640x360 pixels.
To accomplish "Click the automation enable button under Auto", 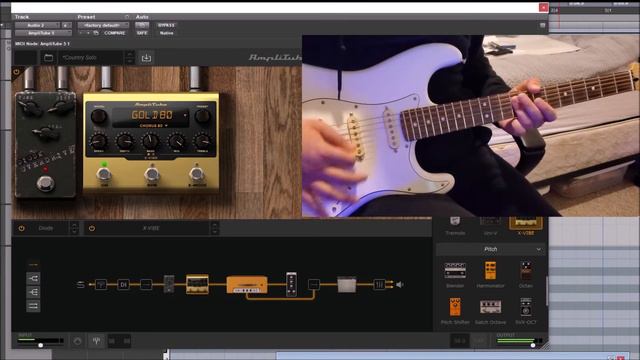I will click(142, 25).
